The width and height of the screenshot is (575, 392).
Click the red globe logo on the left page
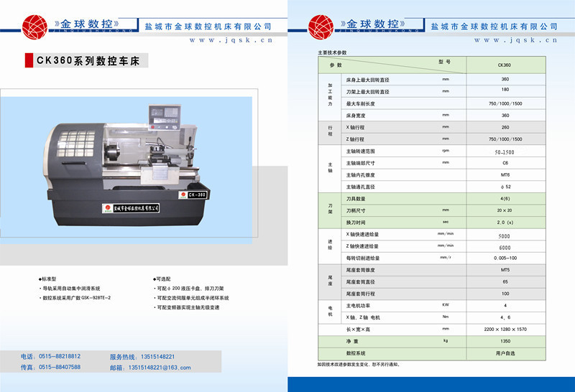click(34, 27)
